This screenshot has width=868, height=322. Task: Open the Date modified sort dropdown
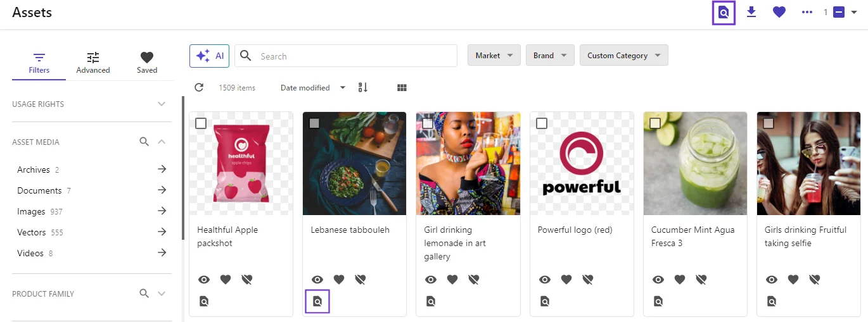(x=314, y=87)
